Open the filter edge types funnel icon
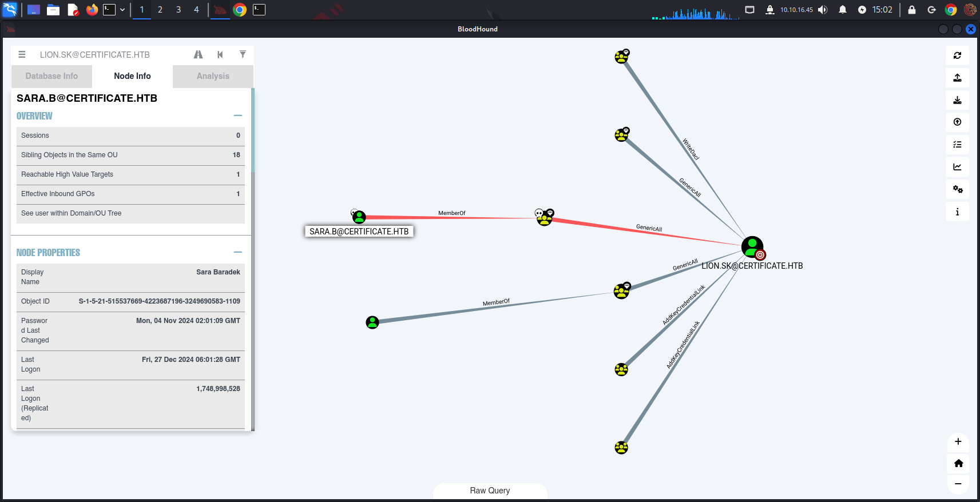 click(243, 55)
